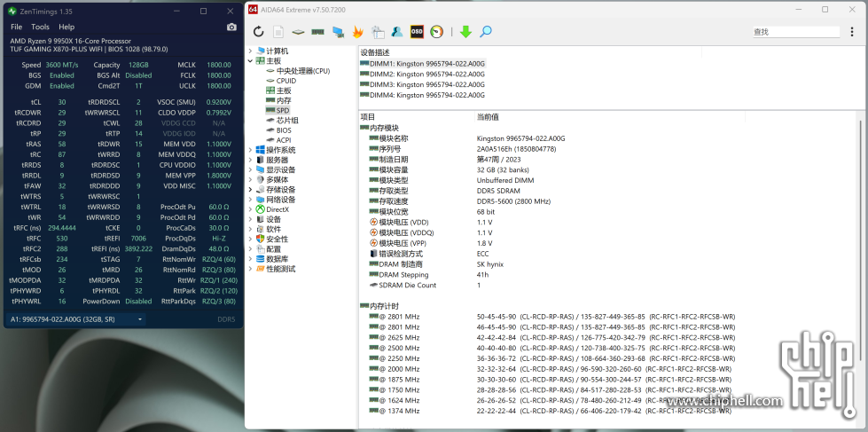Image resolution: width=868 pixels, height=432 pixels.
Task: Click the Refresh icon in AIDA64 toolbar
Action: (259, 32)
